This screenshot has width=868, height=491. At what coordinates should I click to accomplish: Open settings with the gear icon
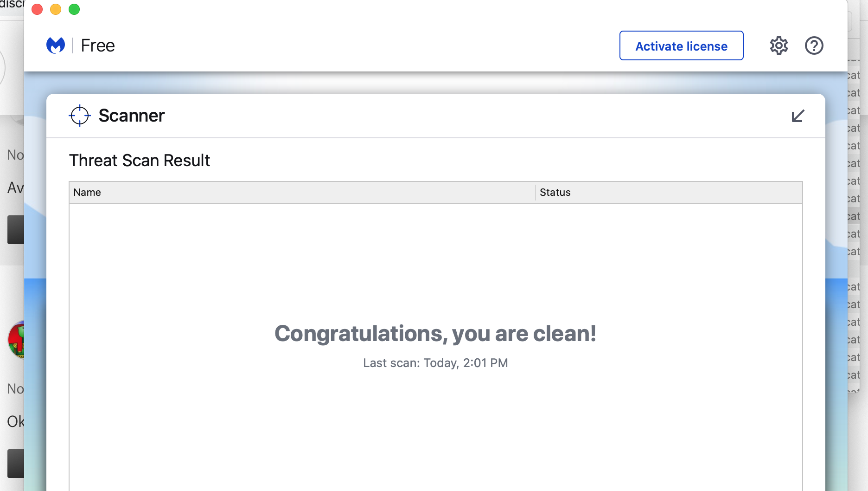coord(779,45)
